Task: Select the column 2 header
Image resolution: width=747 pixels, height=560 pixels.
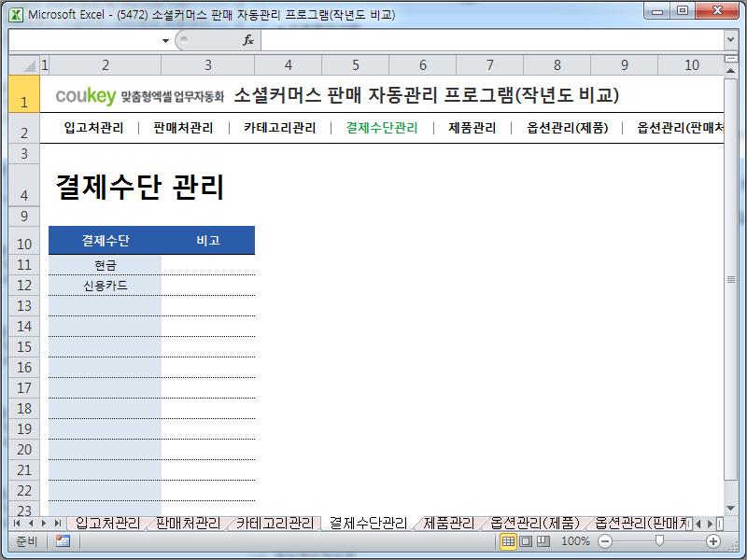Action: pos(106,64)
